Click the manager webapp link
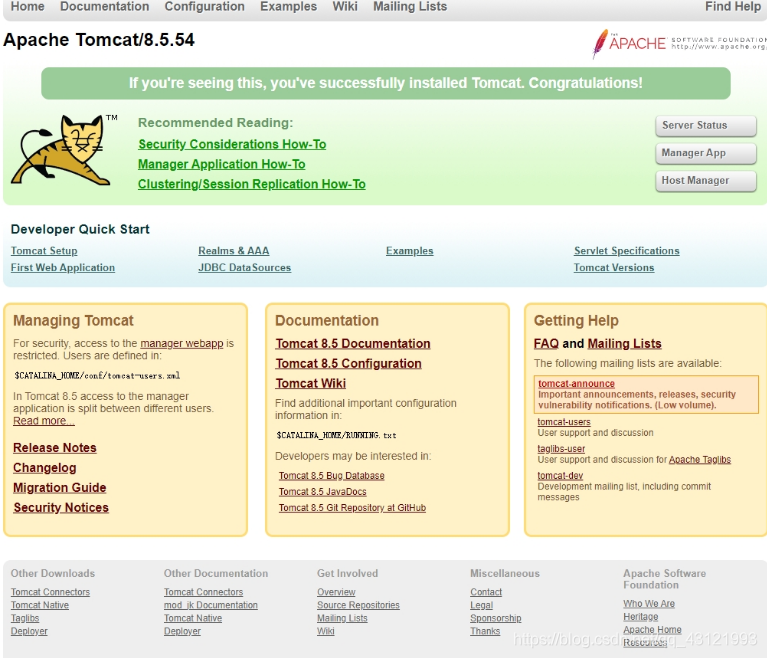 coord(181,343)
